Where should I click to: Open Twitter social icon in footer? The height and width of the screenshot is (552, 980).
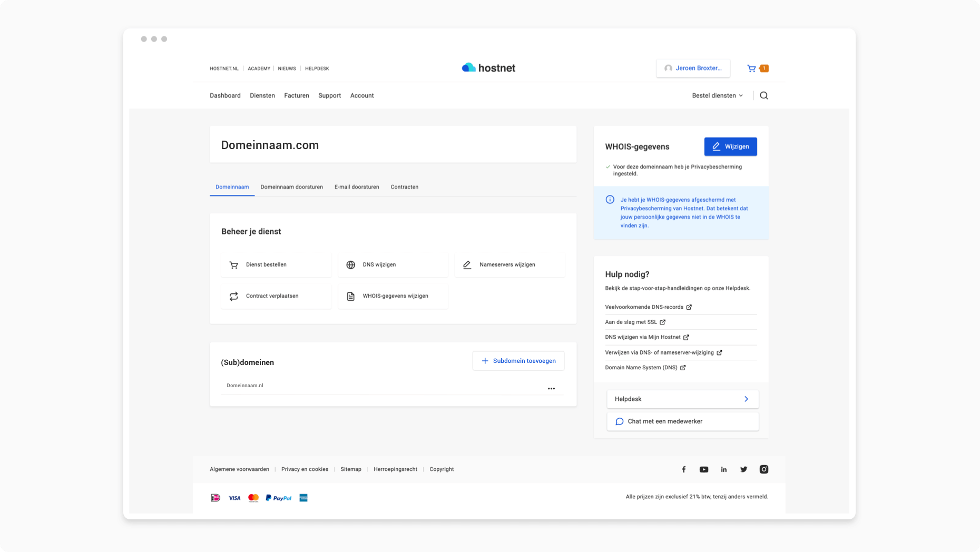pos(744,469)
